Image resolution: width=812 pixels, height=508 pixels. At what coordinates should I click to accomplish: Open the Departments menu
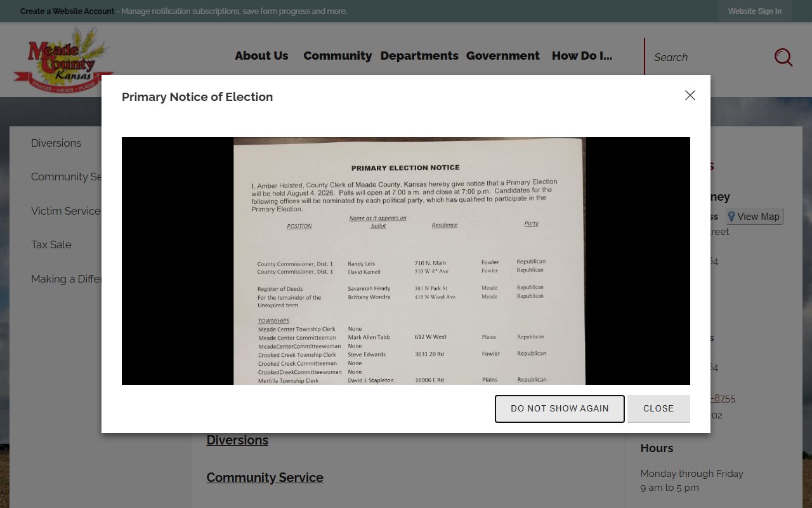(x=419, y=56)
